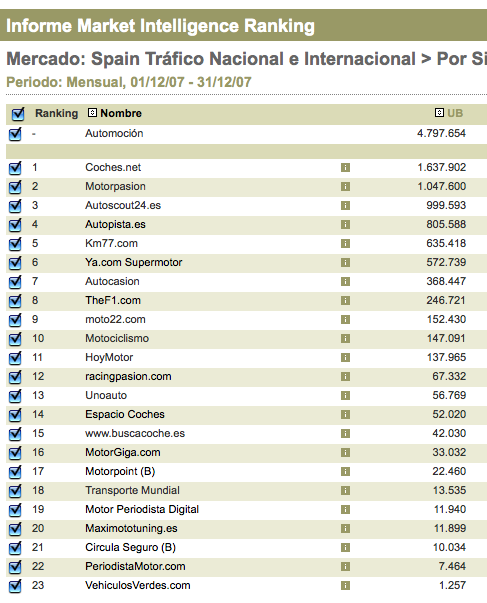Open info icon for Km77.com
The height and width of the screenshot is (603, 487).
coord(345,244)
